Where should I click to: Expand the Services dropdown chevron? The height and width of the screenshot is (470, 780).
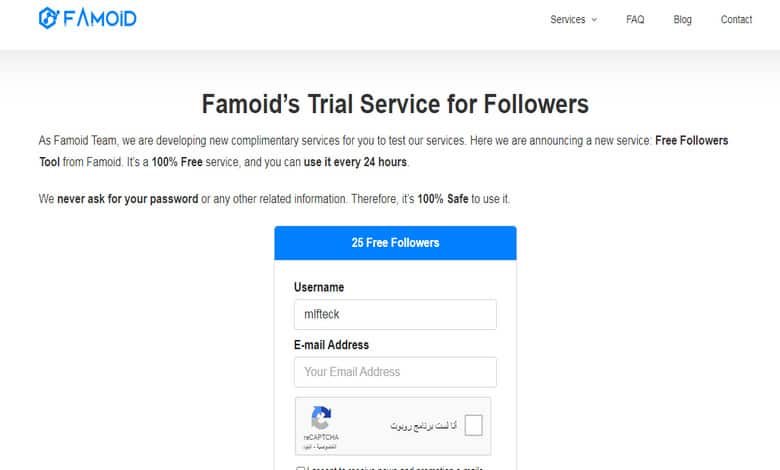pos(594,20)
